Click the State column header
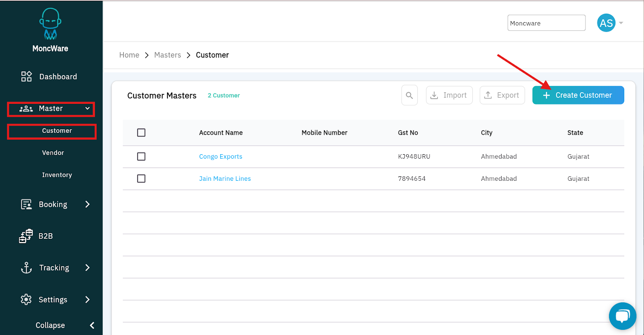The image size is (644, 335). point(575,132)
